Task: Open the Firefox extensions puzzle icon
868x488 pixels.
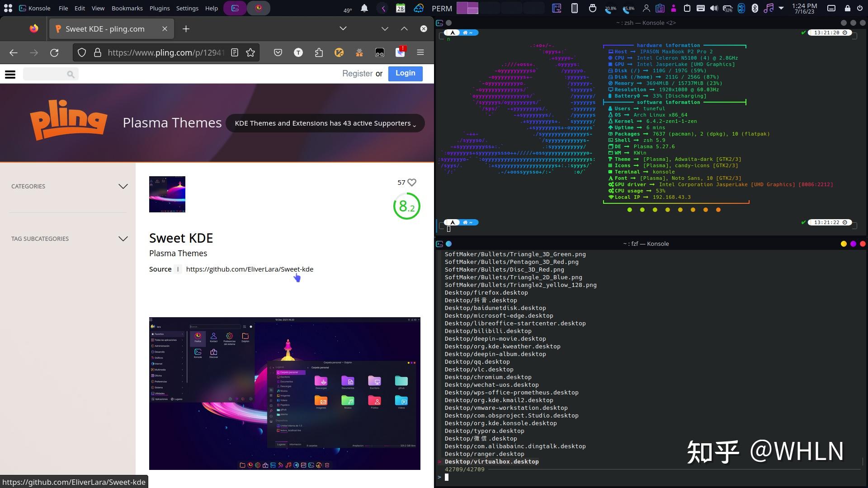Action: click(x=319, y=53)
